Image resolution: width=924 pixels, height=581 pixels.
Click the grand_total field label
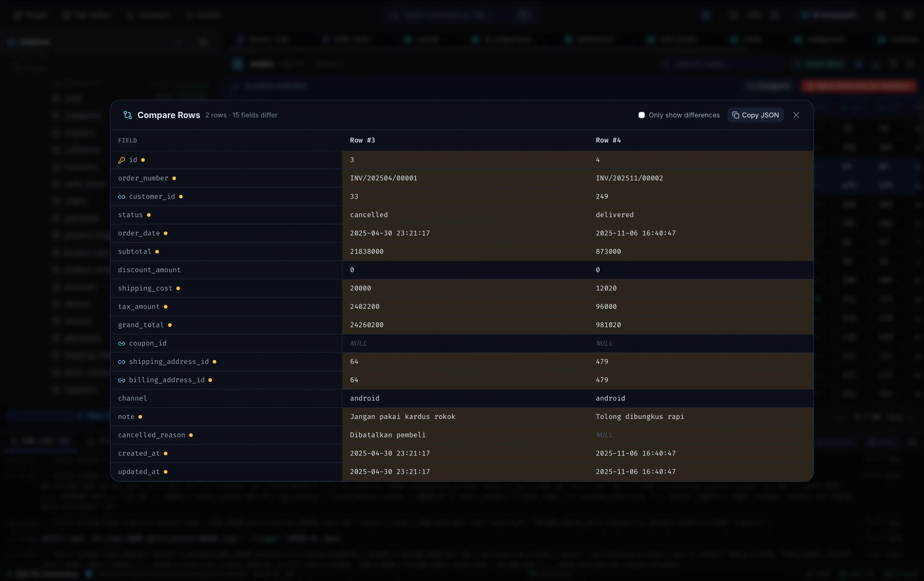(141, 325)
